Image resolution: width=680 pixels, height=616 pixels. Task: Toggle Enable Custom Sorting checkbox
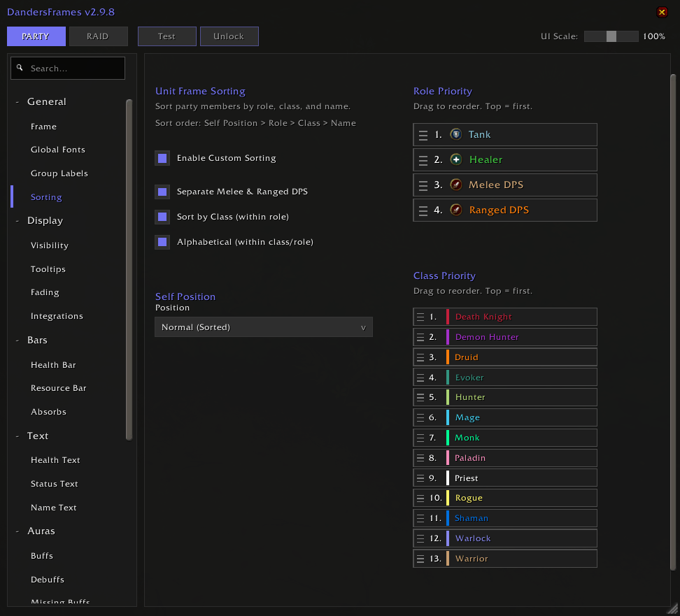click(x=162, y=158)
